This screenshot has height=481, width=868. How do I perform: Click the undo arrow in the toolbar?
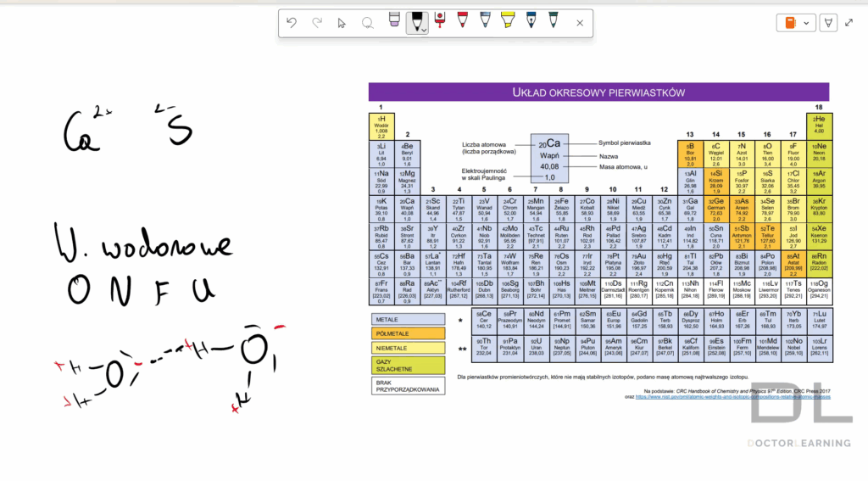point(292,23)
